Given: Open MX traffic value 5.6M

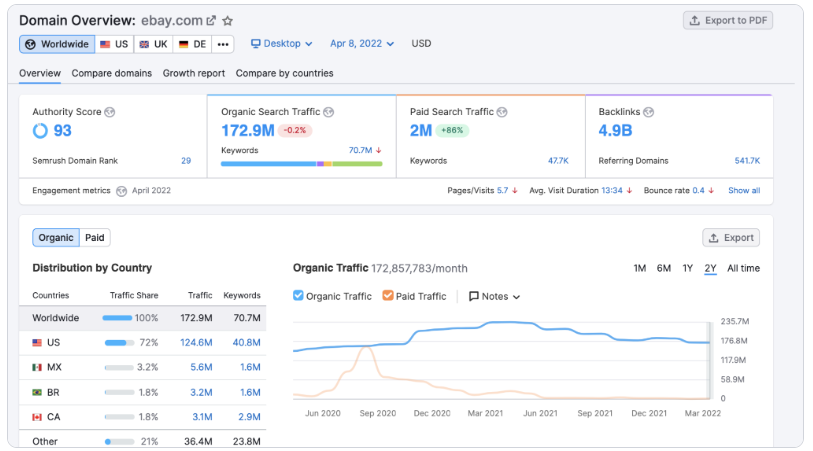Looking at the screenshot, I should [x=201, y=368].
